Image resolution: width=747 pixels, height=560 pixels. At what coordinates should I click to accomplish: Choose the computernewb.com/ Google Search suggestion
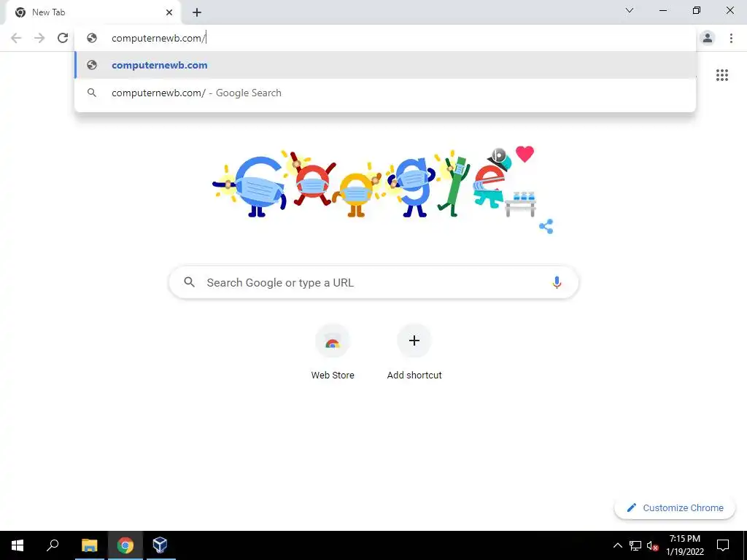pos(385,93)
